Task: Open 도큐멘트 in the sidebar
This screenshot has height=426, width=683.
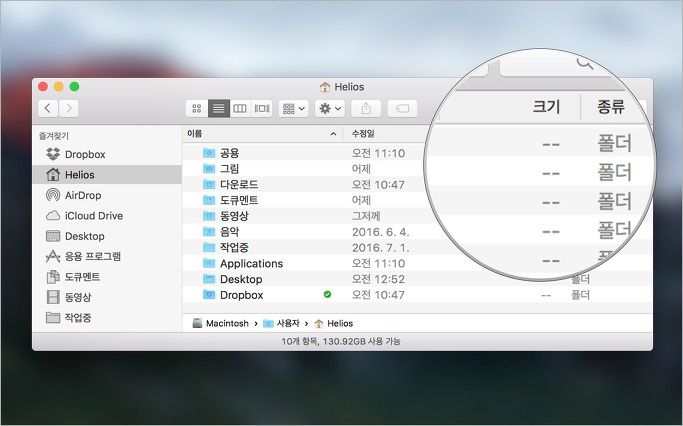Action: [x=107, y=277]
